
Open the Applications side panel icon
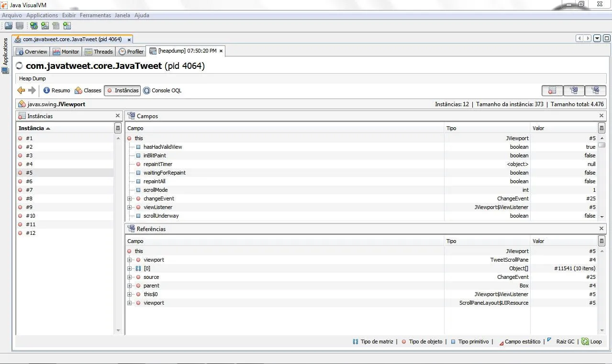5,70
